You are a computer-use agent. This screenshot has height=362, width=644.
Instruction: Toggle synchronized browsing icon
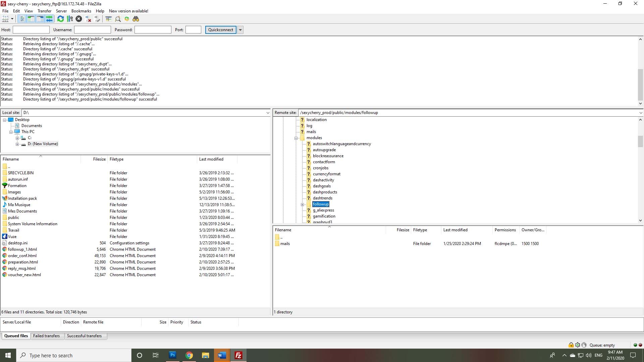point(127,19)
